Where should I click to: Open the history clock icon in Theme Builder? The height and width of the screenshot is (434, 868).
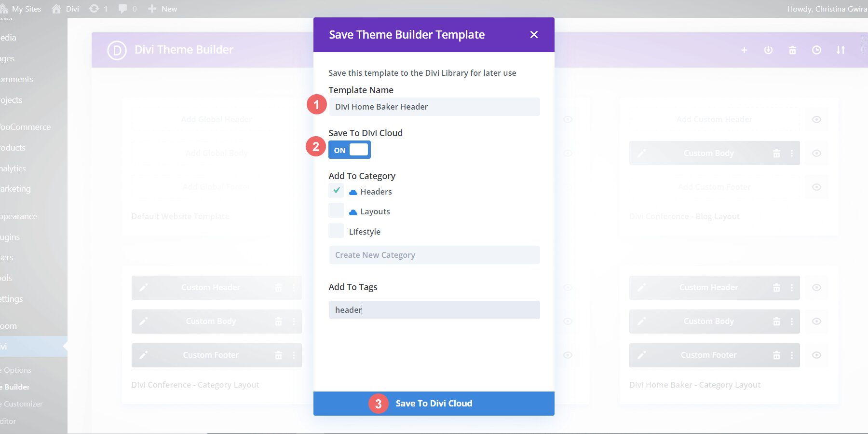(x=816, y=50)
